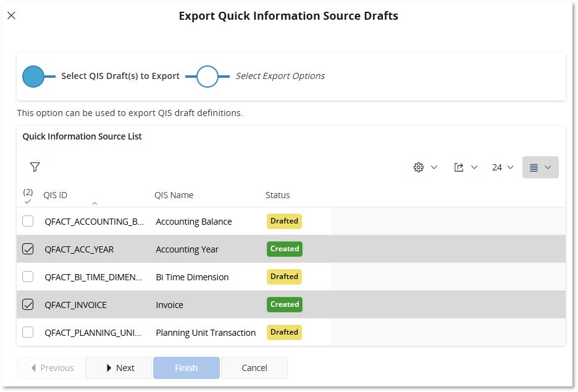Select the QFACT_PLANNING_UNI... ID cell
The height and width of the screenshot is (392, 578).
[x=93, y=333]
